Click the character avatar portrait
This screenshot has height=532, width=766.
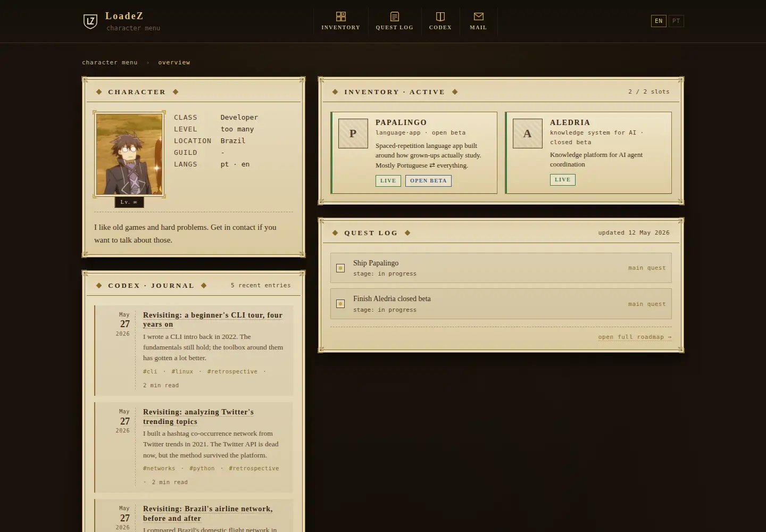(129, 154)
